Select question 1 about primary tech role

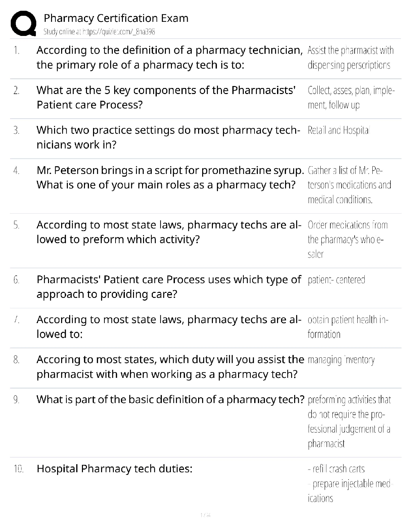170,57
